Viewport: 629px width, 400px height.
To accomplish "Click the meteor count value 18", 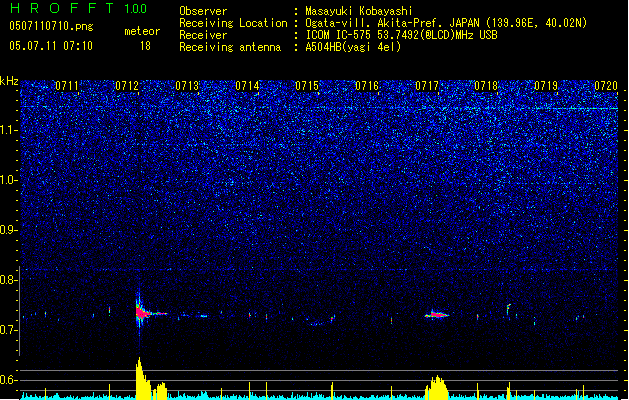I will pyautogui.click(x=145, y=46).
